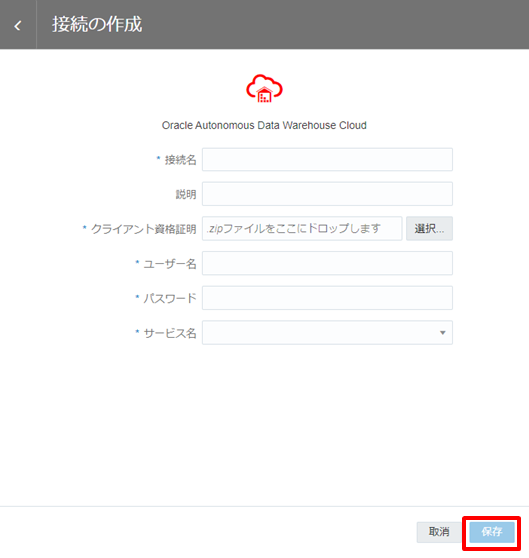Expand the サービス名 dropdown

(x=327, y=333)
